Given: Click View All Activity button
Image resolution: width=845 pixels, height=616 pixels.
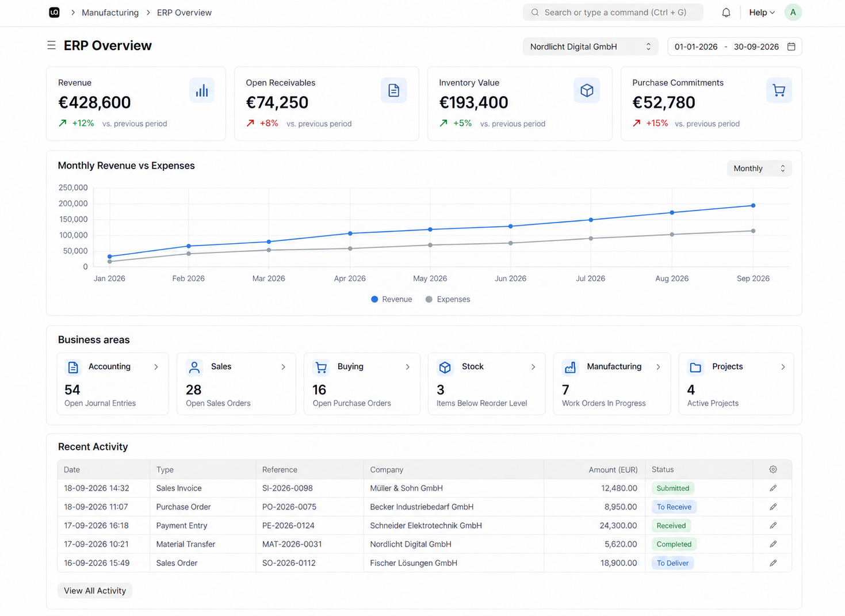Looking at the screenshot, I should click(95, 591).
